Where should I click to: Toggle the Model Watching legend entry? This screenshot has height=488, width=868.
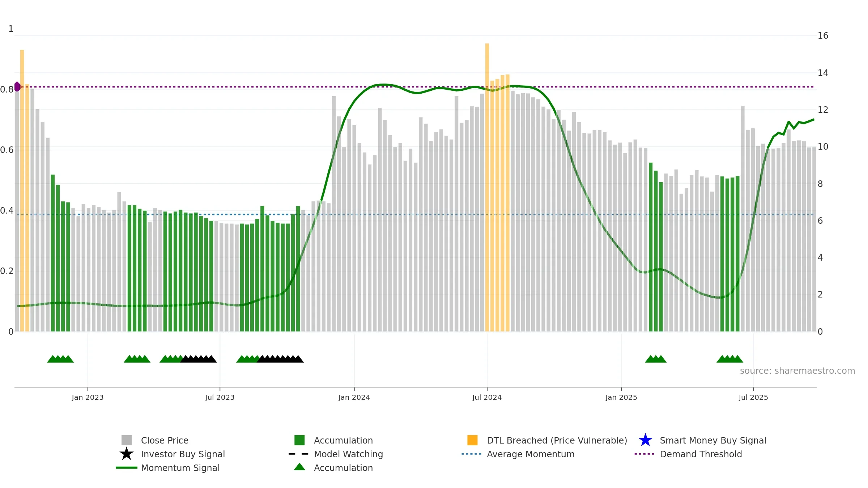click(x=336, y=454)
